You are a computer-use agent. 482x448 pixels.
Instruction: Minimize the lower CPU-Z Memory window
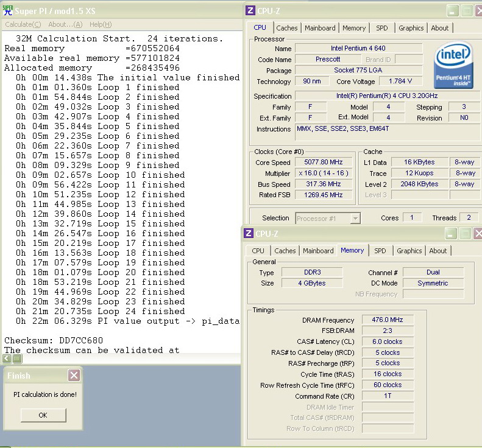451,234
